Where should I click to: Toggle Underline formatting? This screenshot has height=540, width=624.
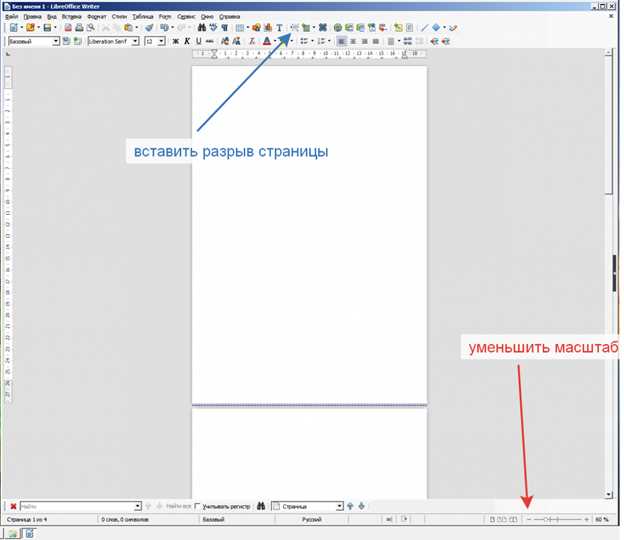coord(199,41)
